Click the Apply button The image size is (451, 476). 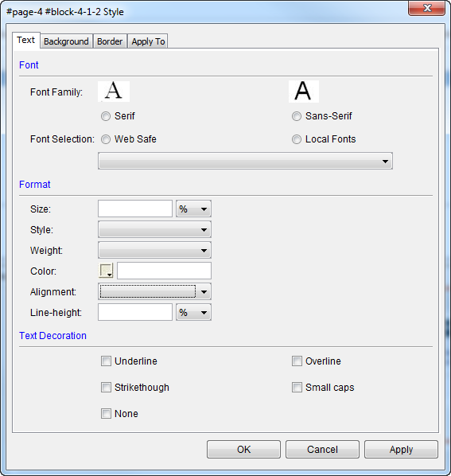401,449
